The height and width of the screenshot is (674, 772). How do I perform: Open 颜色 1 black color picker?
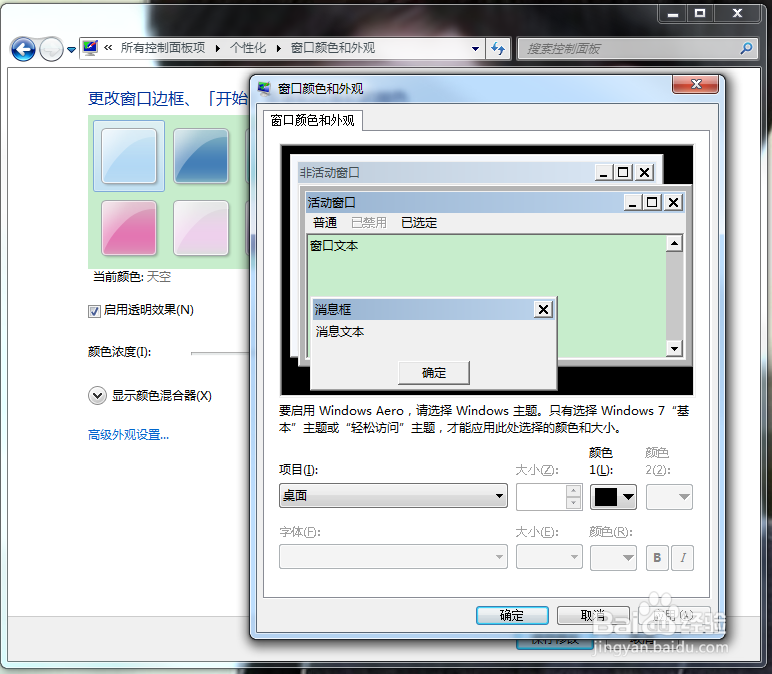(613, 497)
